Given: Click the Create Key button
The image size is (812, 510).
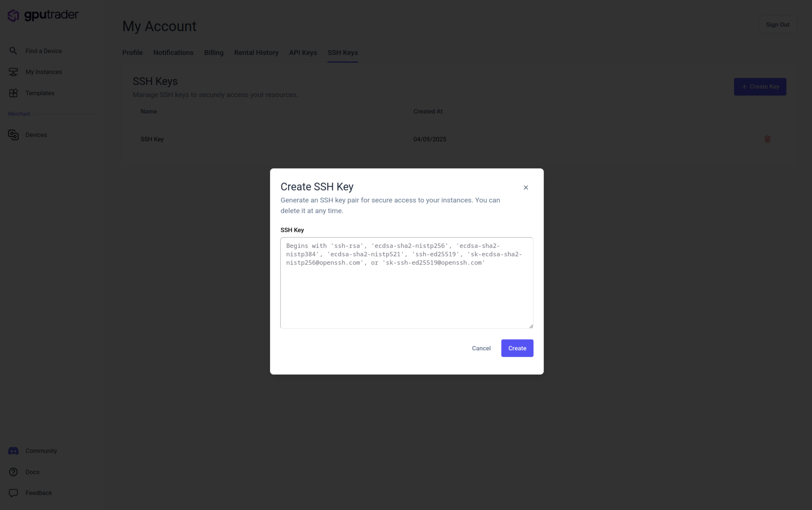Looking at the screenshot, I should click(760, 87).
